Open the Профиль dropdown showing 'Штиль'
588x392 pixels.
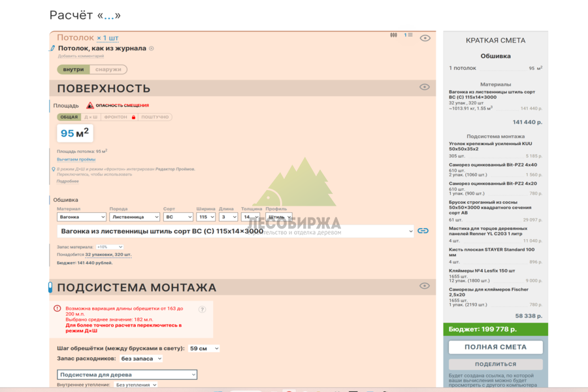pyautogui.click(x=278, y=217)
